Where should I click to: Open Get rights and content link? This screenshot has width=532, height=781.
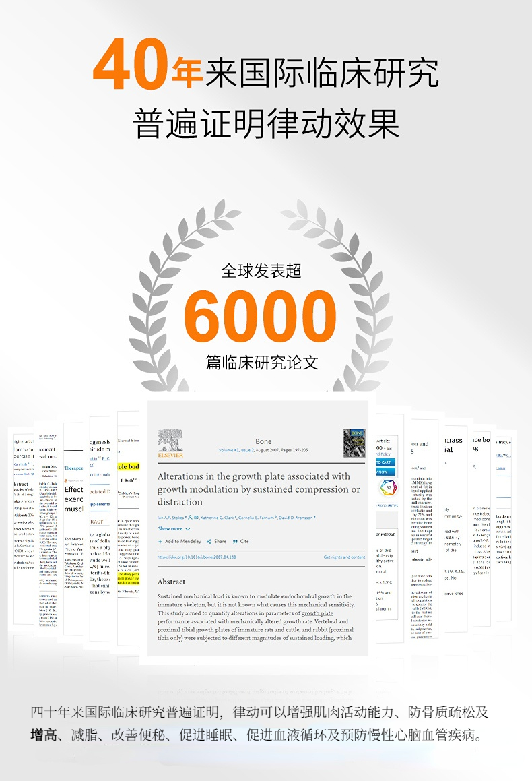point(344,557)
